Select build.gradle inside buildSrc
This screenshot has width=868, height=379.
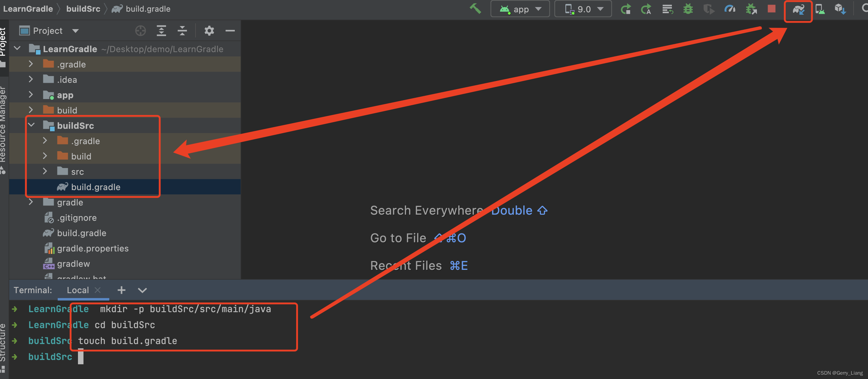click(x=125, y=187)
